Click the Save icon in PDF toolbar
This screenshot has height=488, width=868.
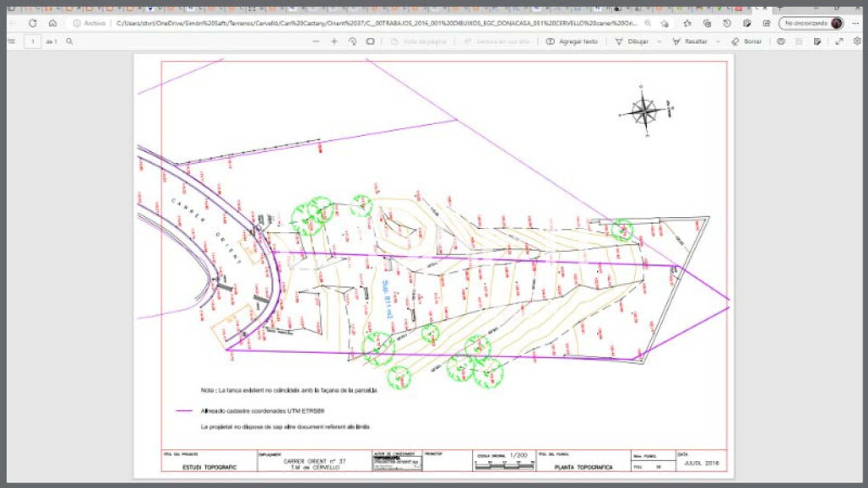pos(799,41)
